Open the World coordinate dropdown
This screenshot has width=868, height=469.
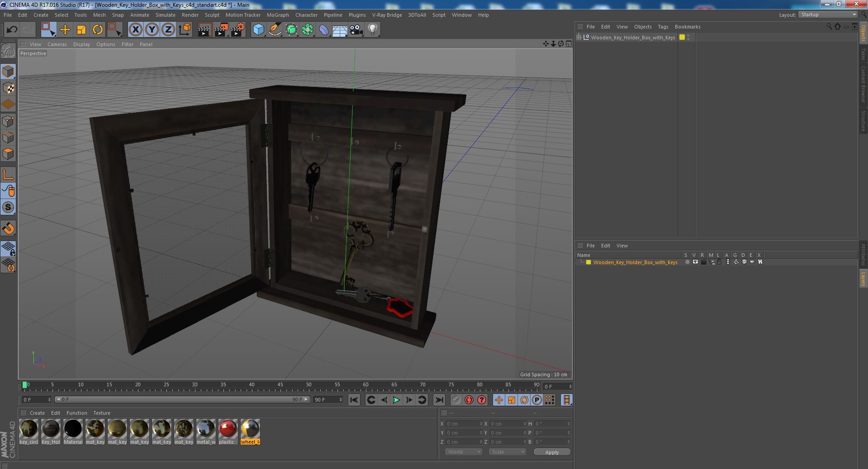[464, 452]
